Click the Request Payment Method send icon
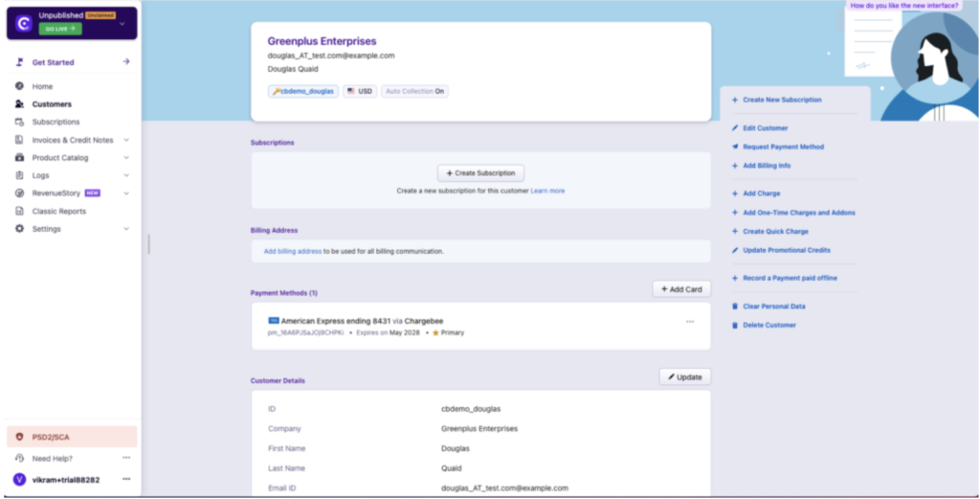 735,147
